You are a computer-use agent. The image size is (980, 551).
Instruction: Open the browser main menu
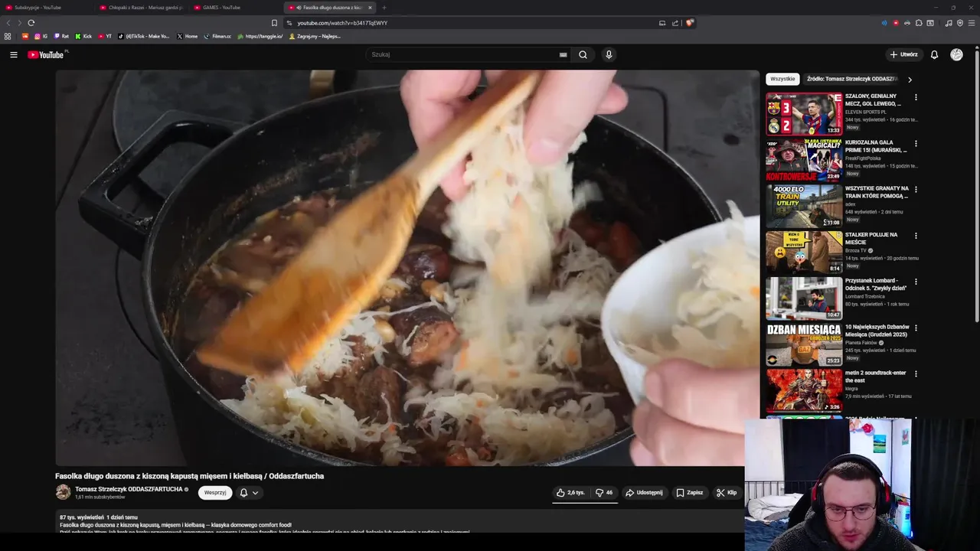[972, 23]
